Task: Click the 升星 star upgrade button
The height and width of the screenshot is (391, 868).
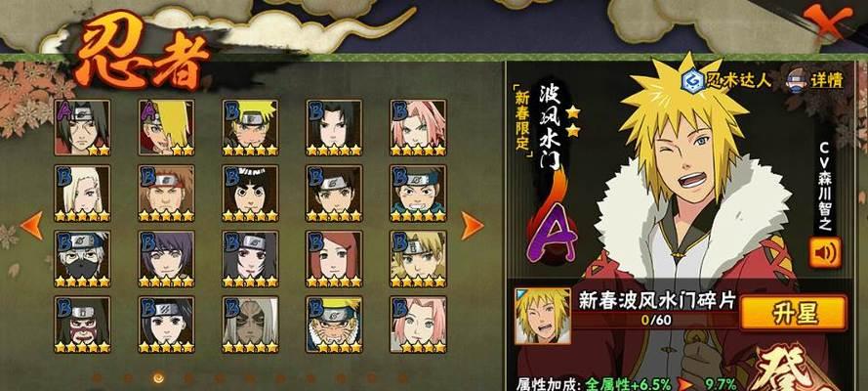Action: click(x=794, y=313)
